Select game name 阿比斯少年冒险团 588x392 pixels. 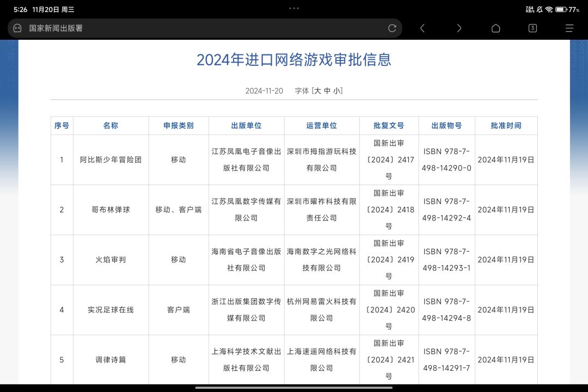(x=111, y=160)
